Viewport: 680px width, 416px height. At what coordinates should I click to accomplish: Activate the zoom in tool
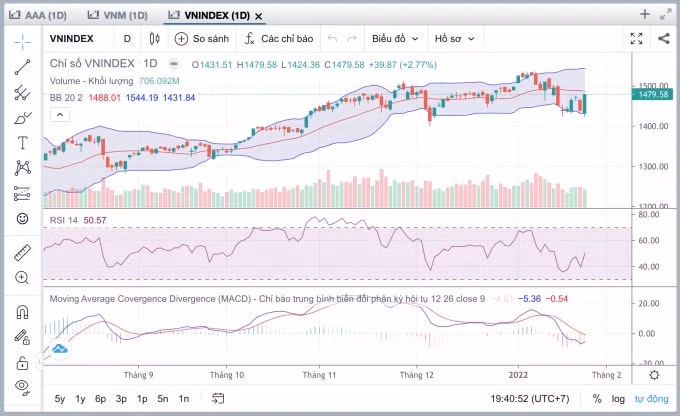click(x=23, y=278)
